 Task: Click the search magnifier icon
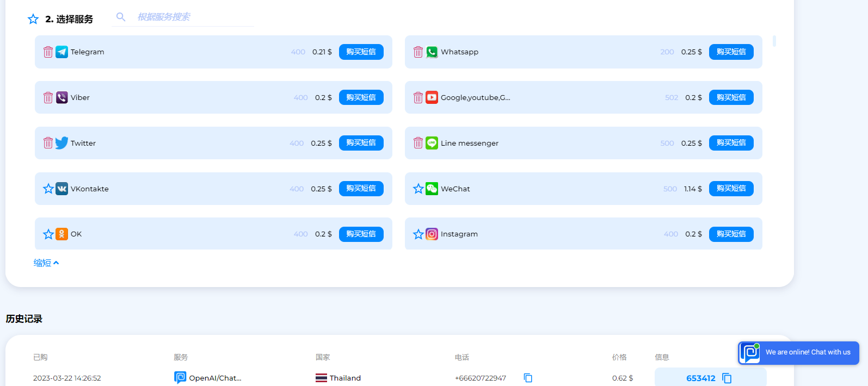pos(121,17)
